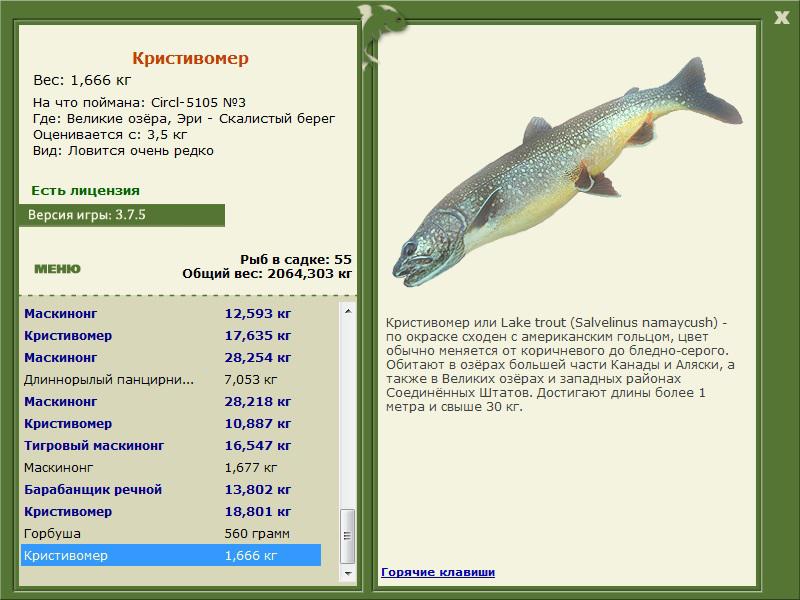Select Длиннорылый панцирни... 7,053 кг entry
Image resolution: width=800 pixels, height=600 pixels.
(171, 379)
